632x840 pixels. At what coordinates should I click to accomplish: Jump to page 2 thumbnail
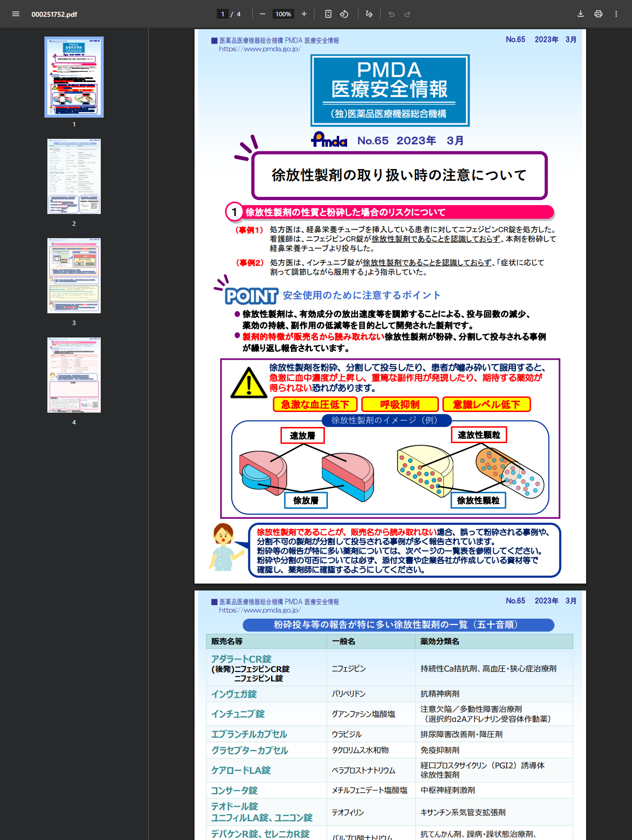click(x=74, y=176)
